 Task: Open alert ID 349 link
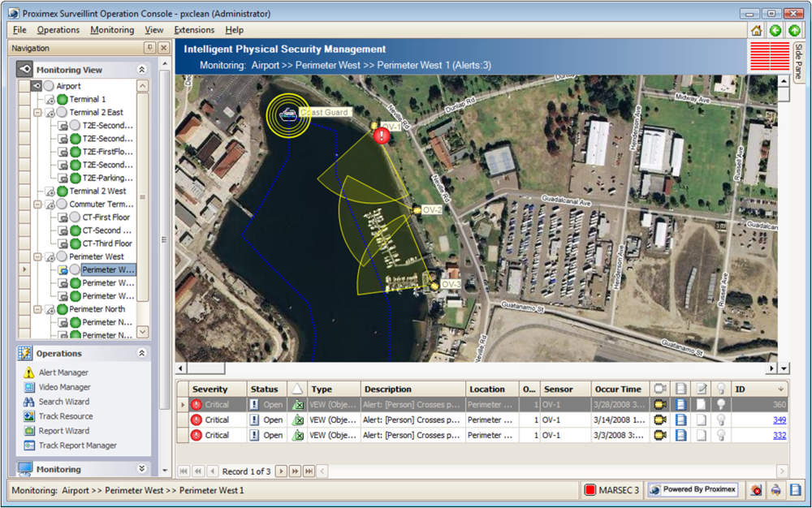click(x=779, y=420)
